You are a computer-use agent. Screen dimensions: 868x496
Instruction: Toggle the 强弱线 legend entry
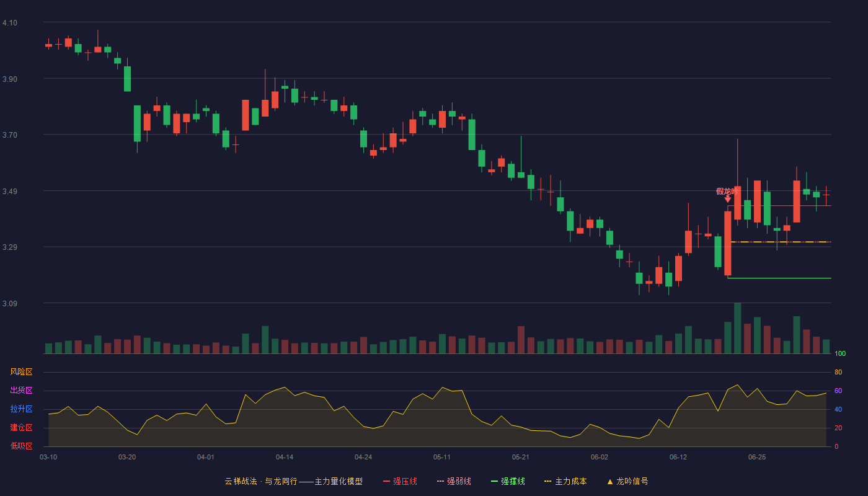(x=454, y=481)
